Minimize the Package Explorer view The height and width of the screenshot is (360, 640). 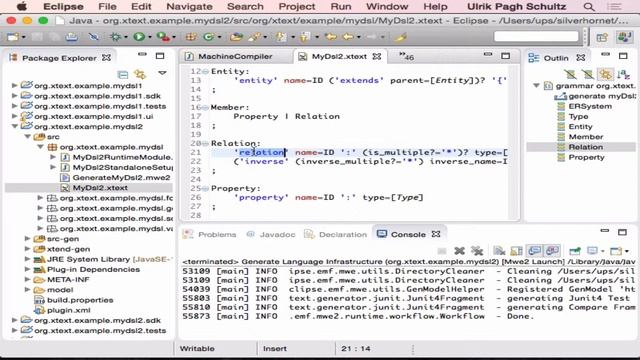click(x=142, y=55)
